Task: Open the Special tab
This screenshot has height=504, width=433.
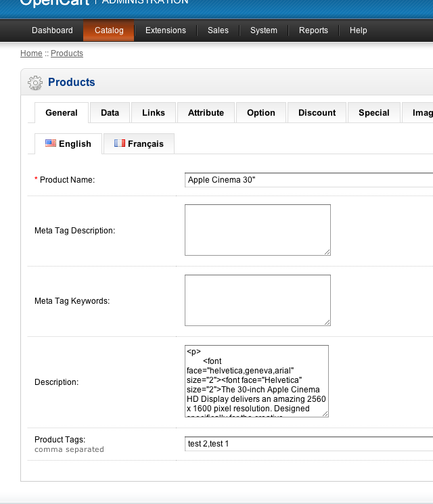Action: tap(374, 113)
